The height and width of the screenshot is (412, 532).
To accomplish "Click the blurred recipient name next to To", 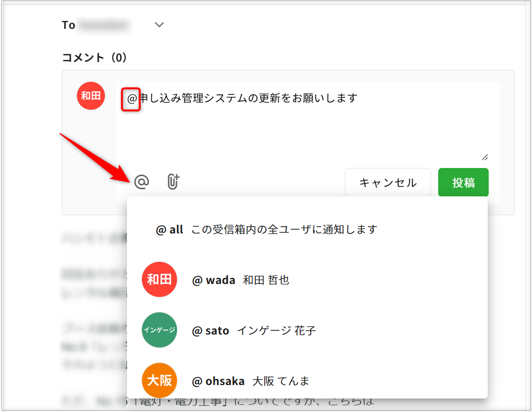I will pyautogui.click(x=104, y=25).
